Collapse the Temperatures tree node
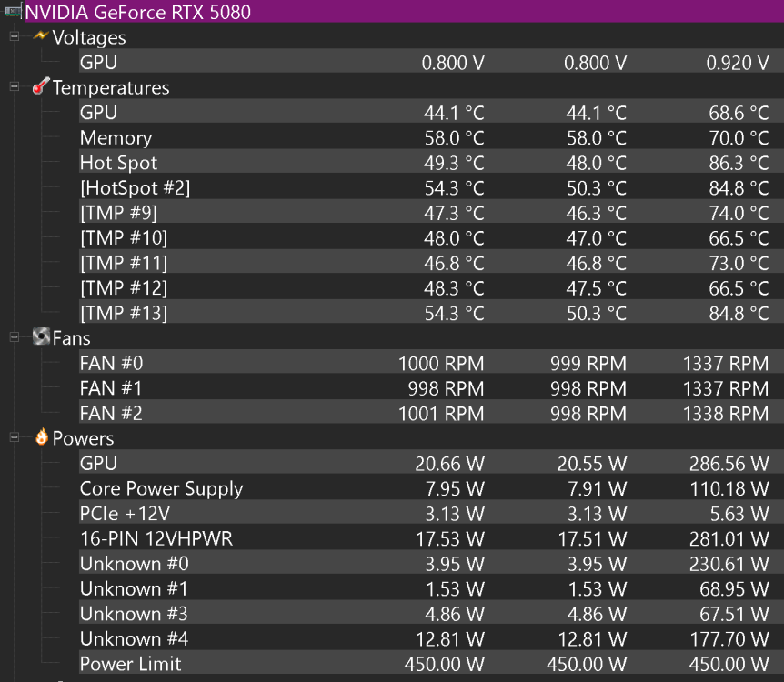This screenshot has height=682, width=784. tap(15, 86)
